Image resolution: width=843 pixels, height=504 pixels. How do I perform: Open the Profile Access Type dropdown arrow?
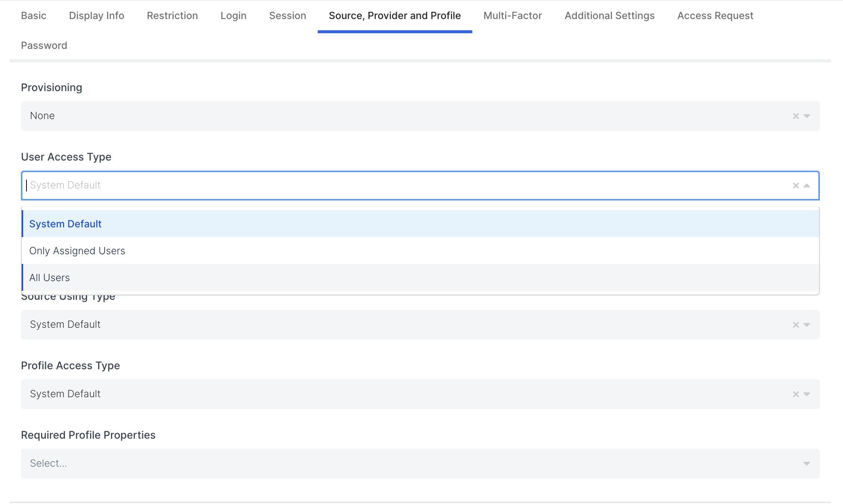807,394
